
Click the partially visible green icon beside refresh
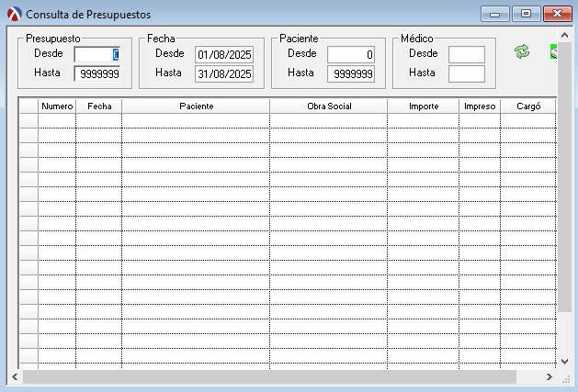552,52
